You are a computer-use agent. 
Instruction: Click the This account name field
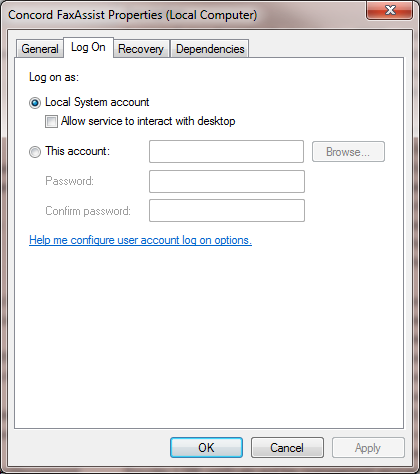click(226, 152)
